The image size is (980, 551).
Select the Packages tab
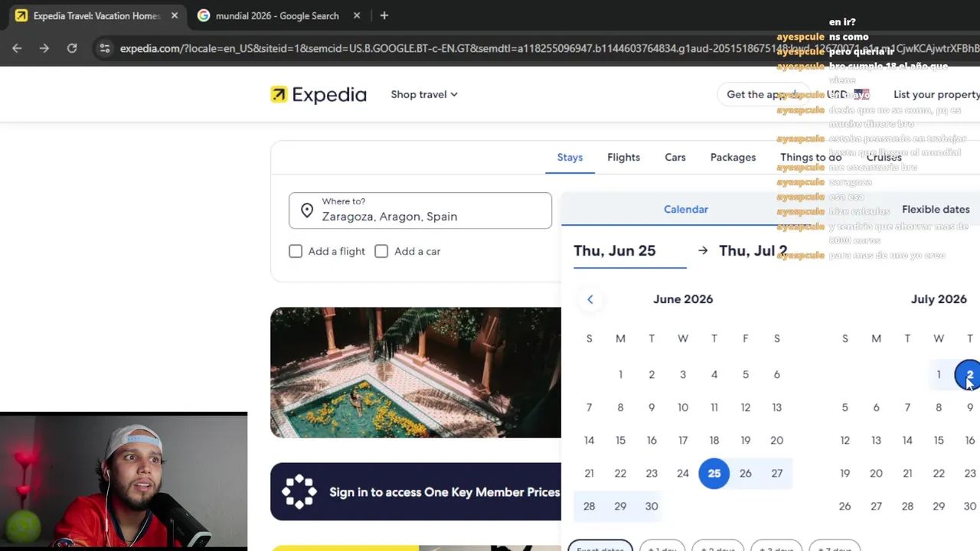[733, 157]
